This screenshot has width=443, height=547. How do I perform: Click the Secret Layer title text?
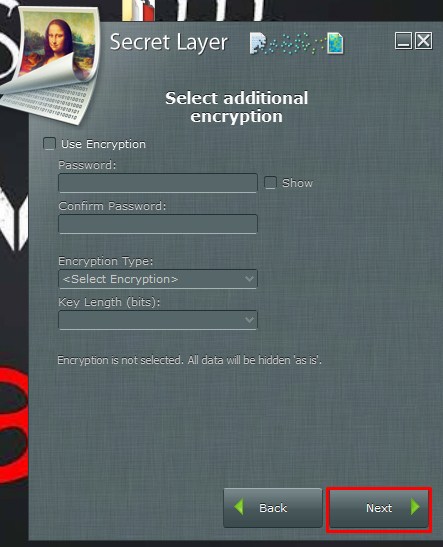169,43
